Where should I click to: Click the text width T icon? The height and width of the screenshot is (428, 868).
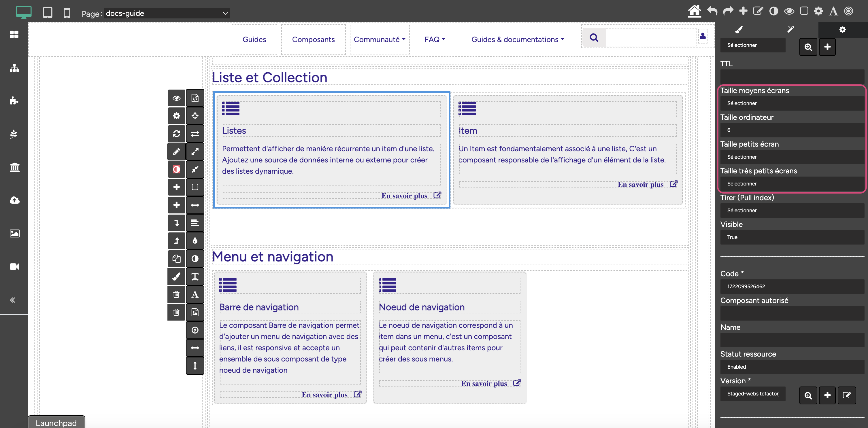(195, 277)
